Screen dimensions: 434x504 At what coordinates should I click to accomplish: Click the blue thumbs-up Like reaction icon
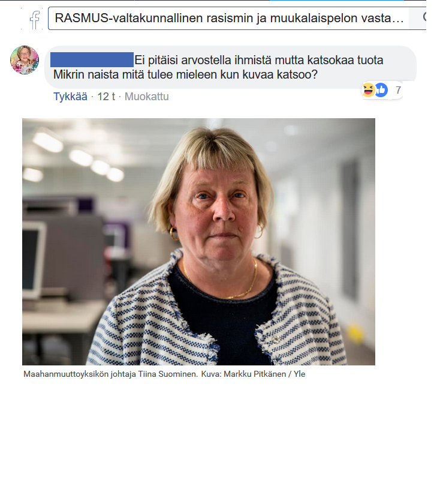381,90
